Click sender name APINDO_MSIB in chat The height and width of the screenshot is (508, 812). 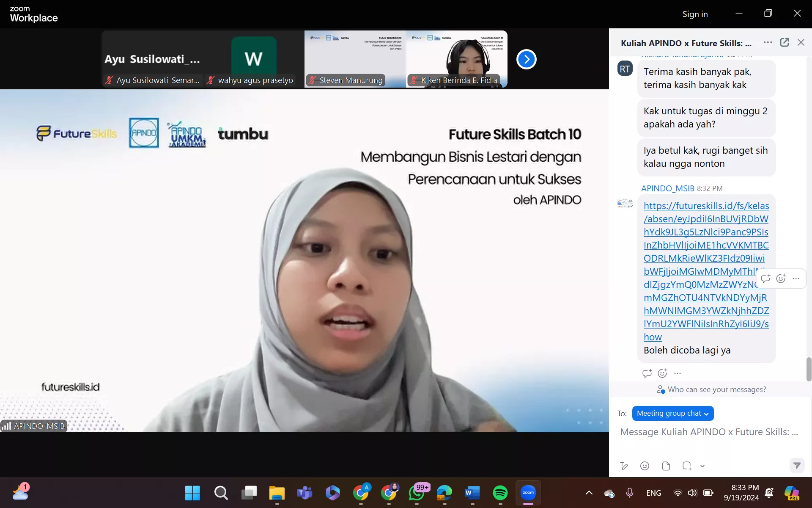tap(668, 188)
